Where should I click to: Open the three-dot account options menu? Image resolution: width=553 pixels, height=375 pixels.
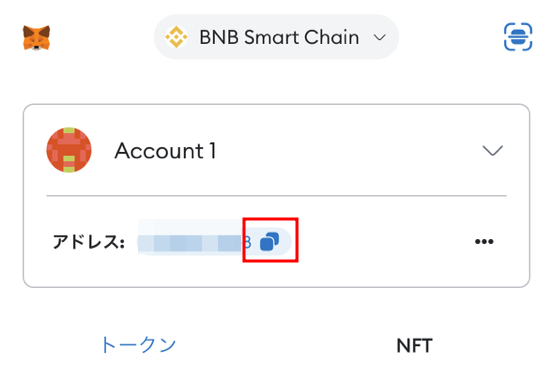[484, 242]
